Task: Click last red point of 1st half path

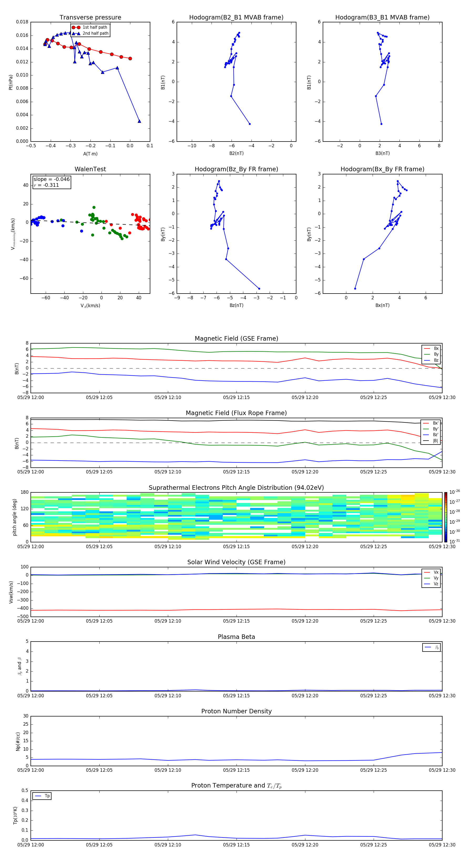Action: [130, 59]
